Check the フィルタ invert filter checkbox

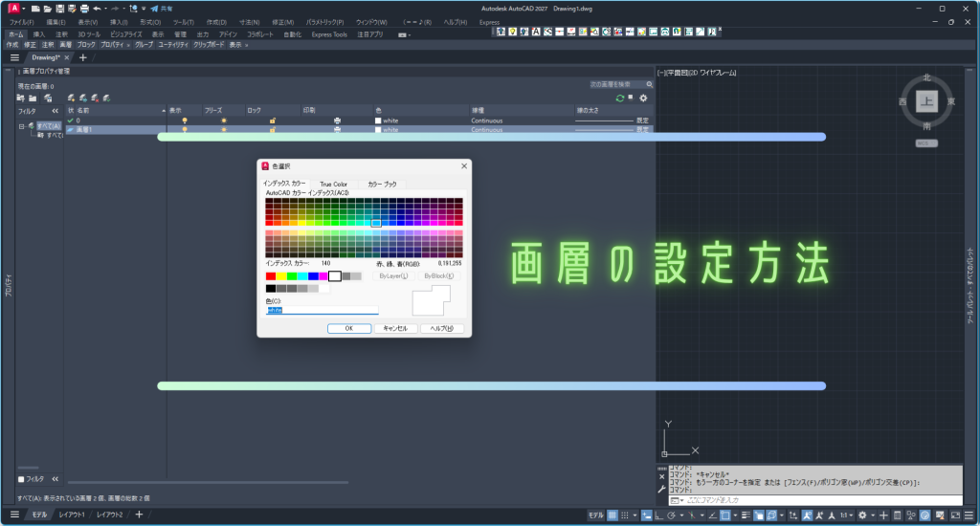(21, 479)
